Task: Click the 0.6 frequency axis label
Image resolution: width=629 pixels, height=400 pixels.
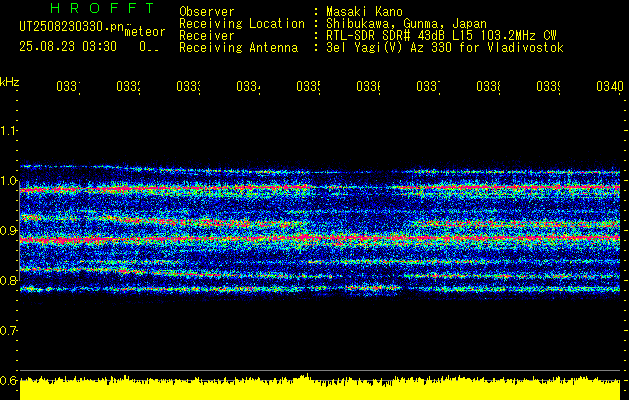Action: click(8, 380)
